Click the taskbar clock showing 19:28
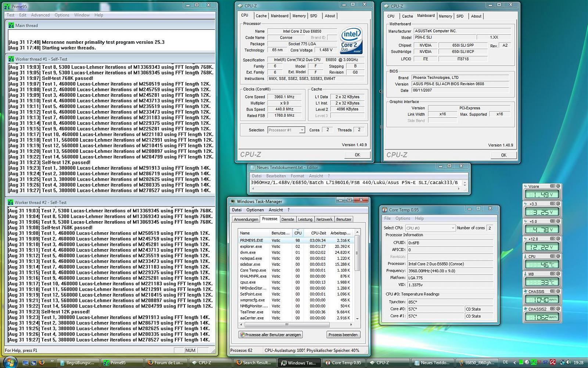This screenshot has width=588, height=368. pos(578,362)
